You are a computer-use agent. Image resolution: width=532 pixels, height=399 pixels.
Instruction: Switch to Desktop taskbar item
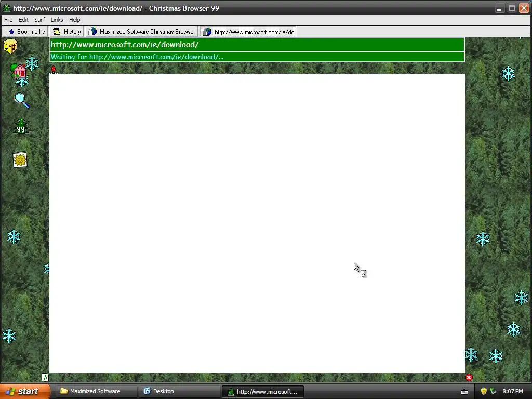tap(179, 391)
